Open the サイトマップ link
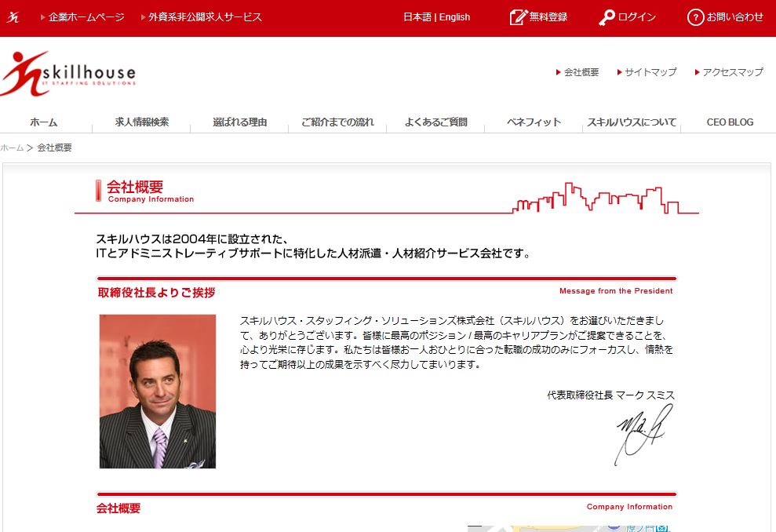Screen dimensions: 776x532 (651, 71)
